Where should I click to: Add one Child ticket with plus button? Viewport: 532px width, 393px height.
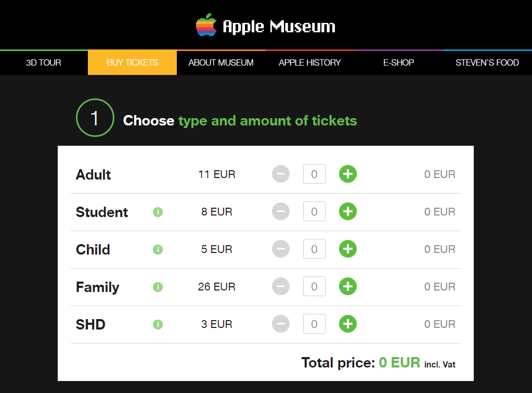coord(348,249)
